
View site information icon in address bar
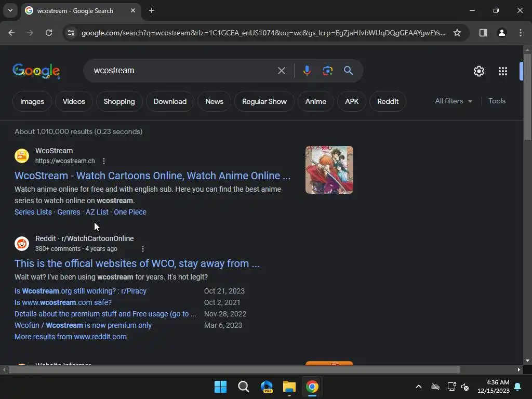[71, 33]
